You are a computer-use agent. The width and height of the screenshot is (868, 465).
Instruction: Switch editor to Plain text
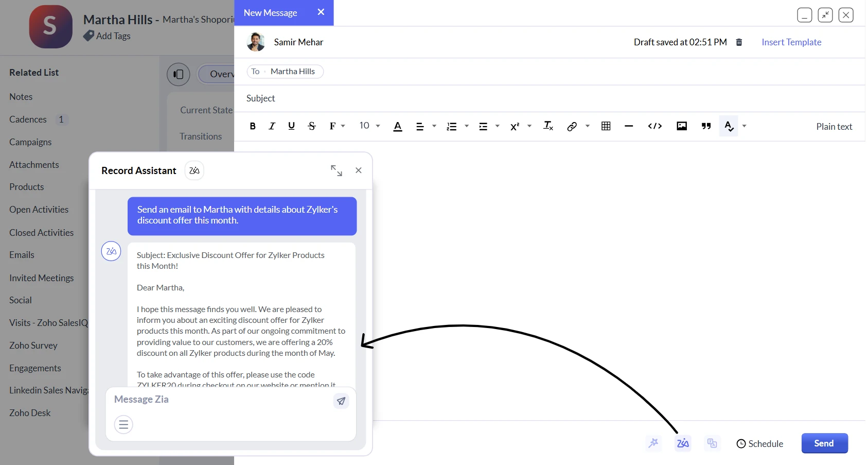click(x=834, y=127)
